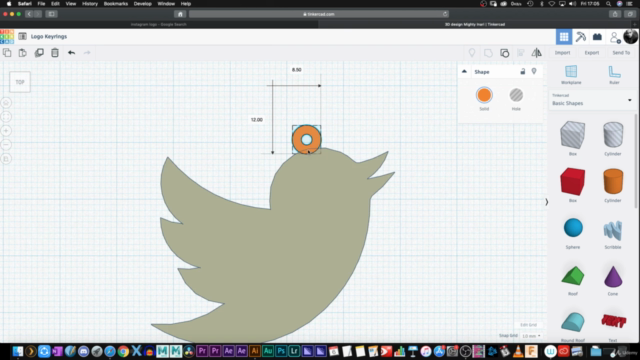Open the Safari View menu

(71, 4)
